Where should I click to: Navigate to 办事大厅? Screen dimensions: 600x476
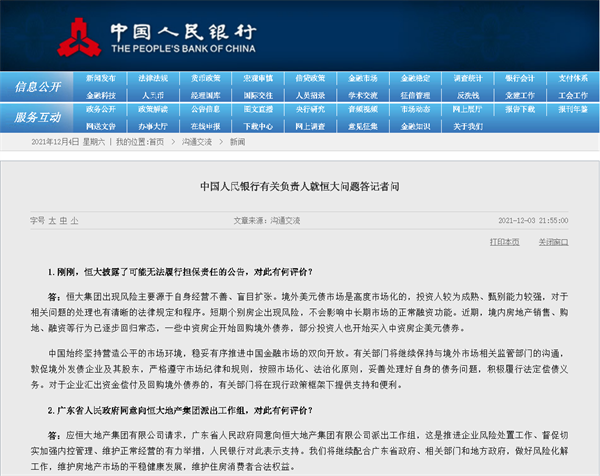pyautogui.click(x=153, y=126)
